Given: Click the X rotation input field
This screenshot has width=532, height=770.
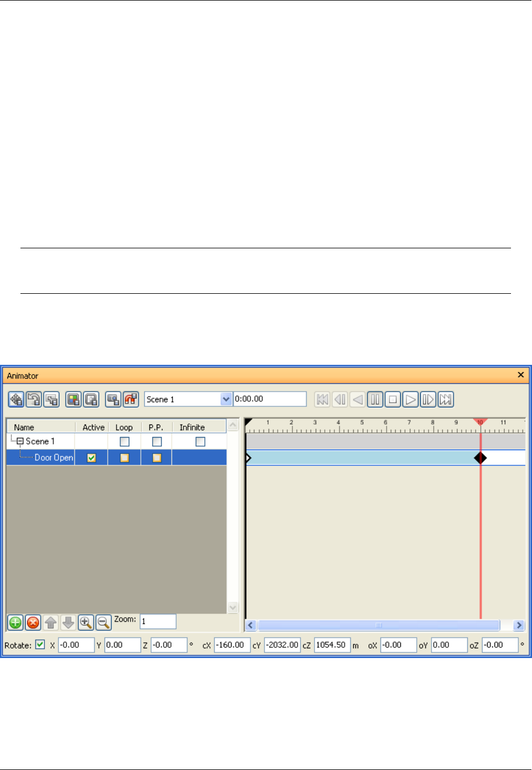Looking at the screenshot, I should pos(76,645).
